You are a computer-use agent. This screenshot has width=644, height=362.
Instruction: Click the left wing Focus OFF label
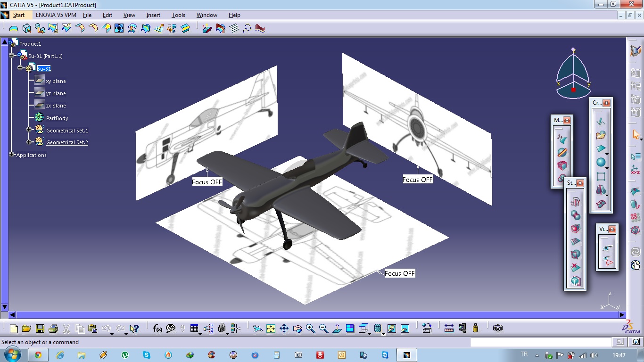pyautogui.click(x=207, y=182)
